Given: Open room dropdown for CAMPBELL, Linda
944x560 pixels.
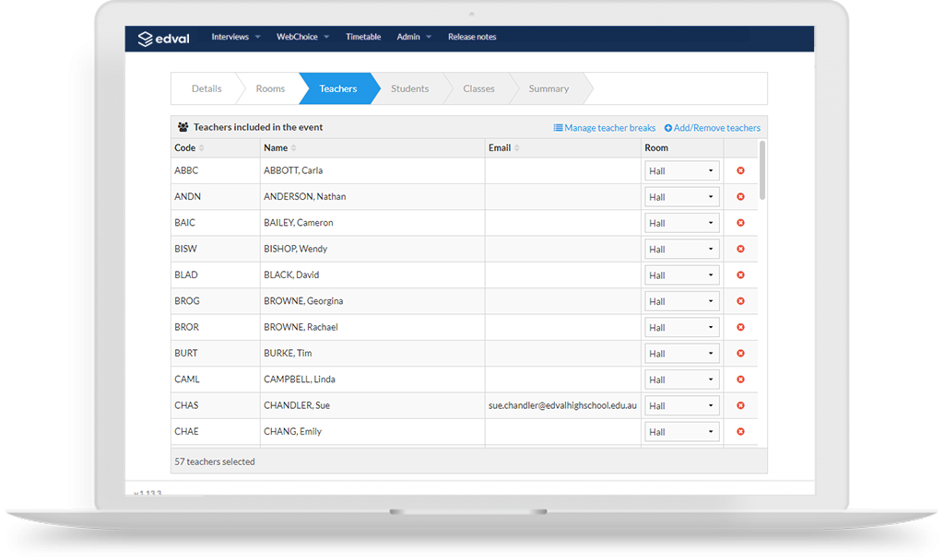Looking at the screenshot, I should [x=681, y=379].
